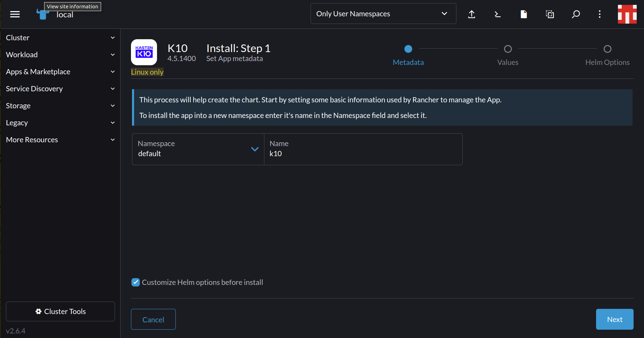Click the red user avatar icon
The width and height of the screenshot is (644, 338).
tap(627, 14)
